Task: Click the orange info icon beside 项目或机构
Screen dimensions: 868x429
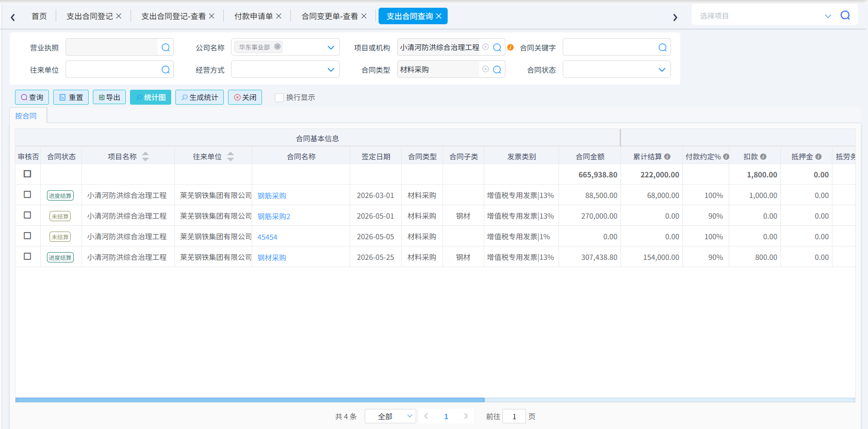Action: click(x=511, y=47)
